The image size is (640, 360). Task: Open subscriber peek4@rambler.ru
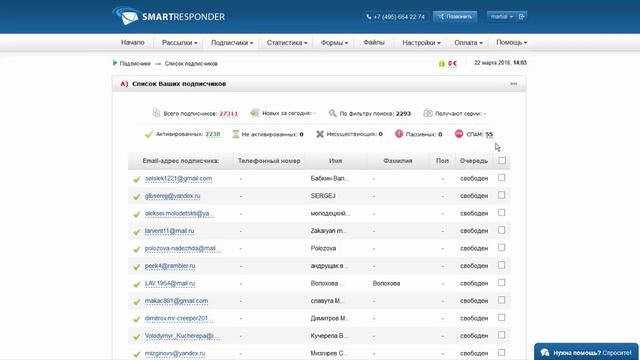tap(170, 266)
